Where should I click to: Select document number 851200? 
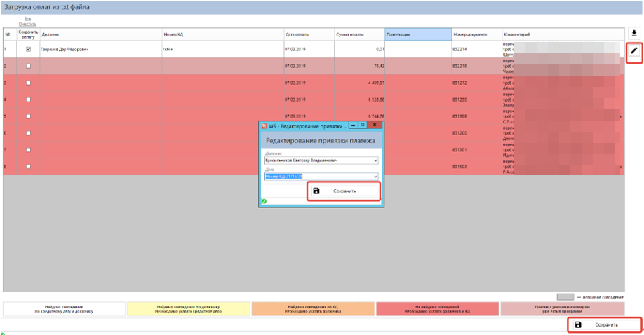tap(477, 133)
